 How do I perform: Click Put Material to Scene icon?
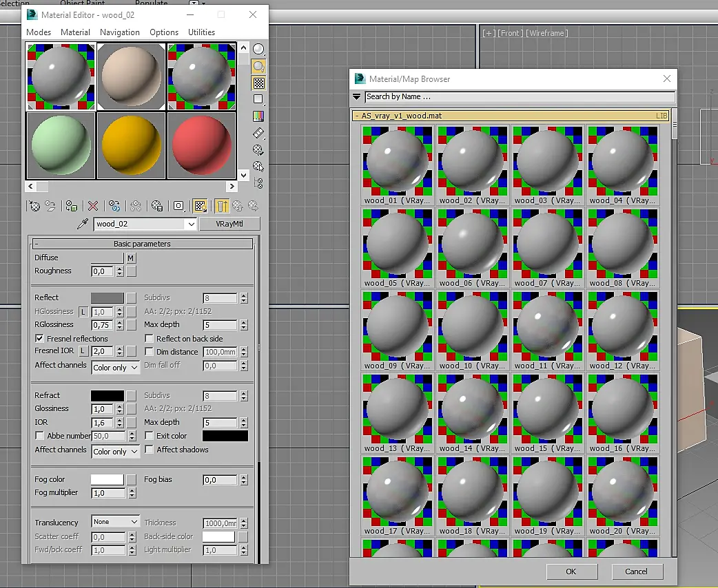point(50,207)
